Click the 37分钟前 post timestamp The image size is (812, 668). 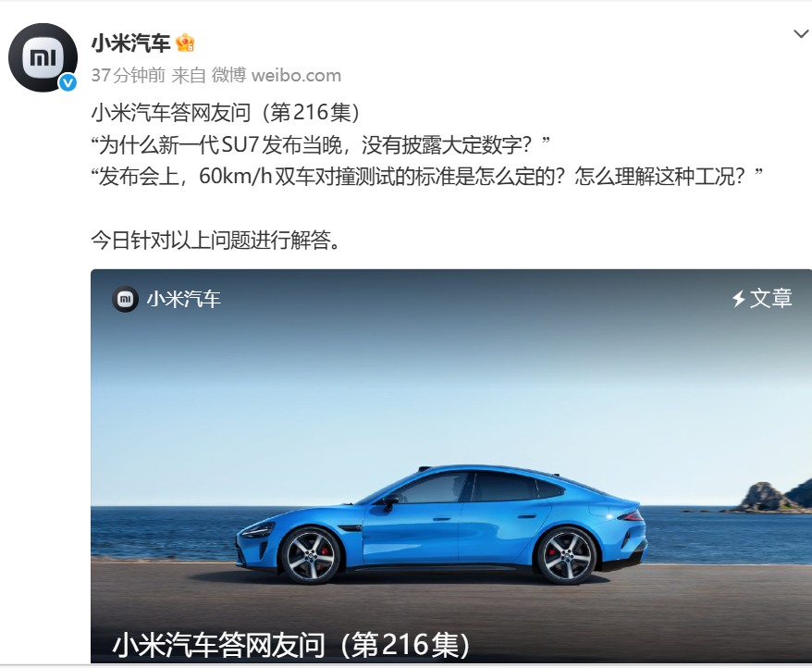click(x=129, y=76)
